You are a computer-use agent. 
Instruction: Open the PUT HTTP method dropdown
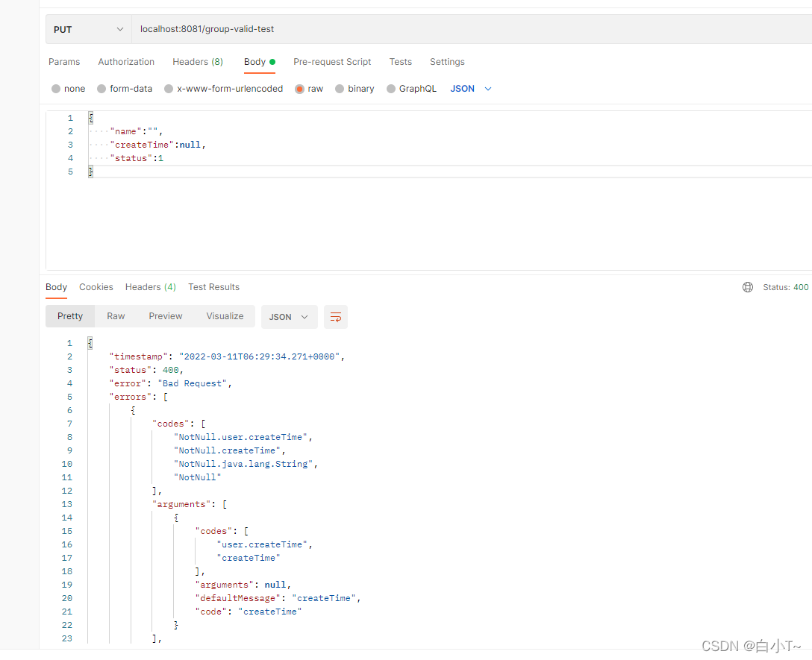coord(89,30)
